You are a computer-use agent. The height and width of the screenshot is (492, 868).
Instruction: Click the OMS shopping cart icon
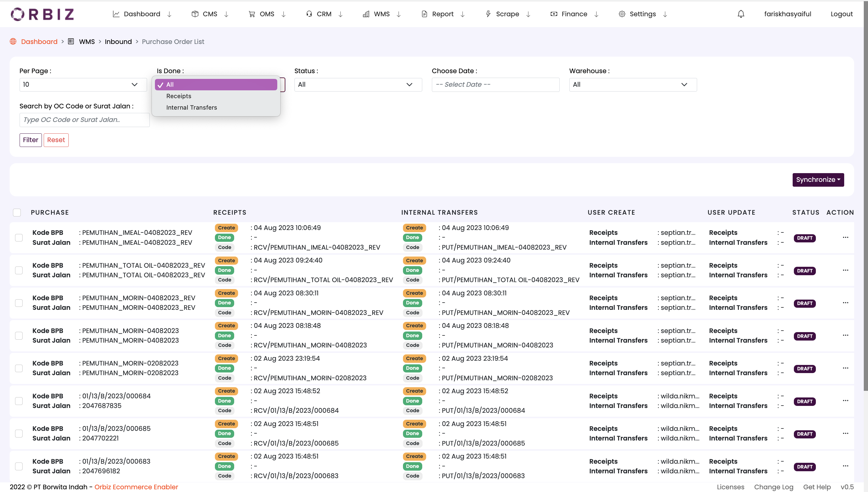(x=252, y=14)
